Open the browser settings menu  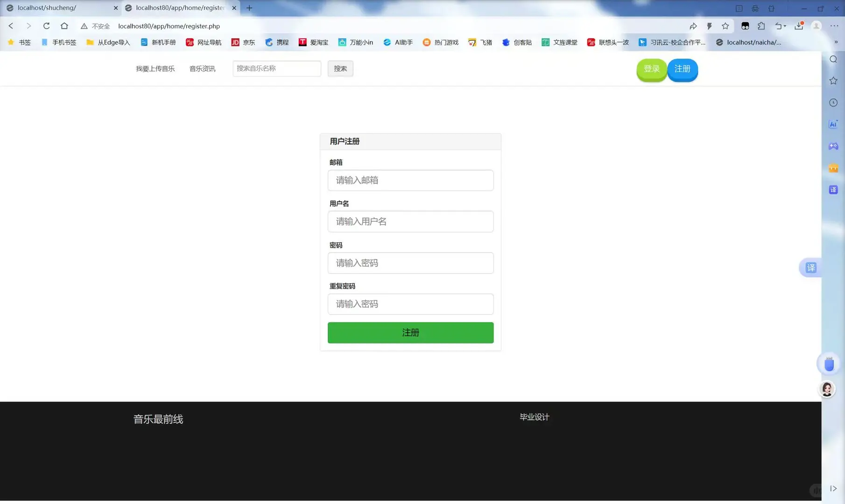click(835, 26)
